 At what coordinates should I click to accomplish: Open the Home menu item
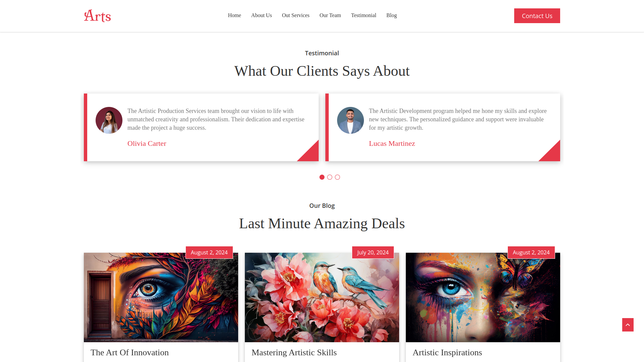234,15
